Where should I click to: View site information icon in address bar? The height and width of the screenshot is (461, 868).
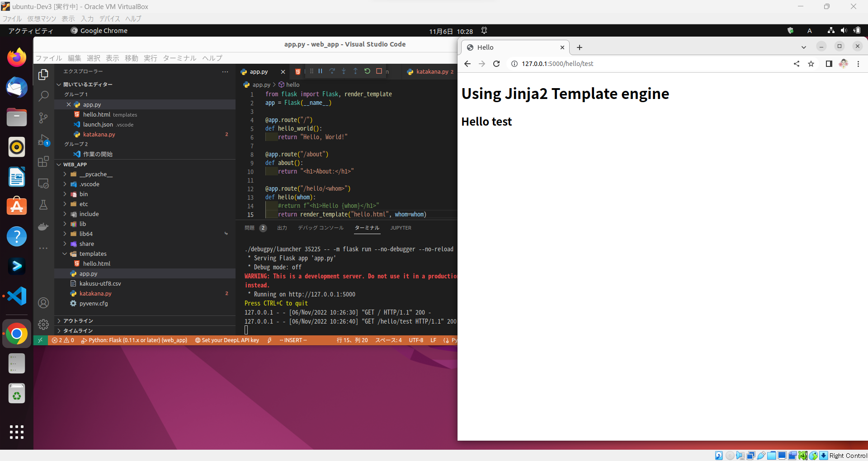[x=514, y=64]
